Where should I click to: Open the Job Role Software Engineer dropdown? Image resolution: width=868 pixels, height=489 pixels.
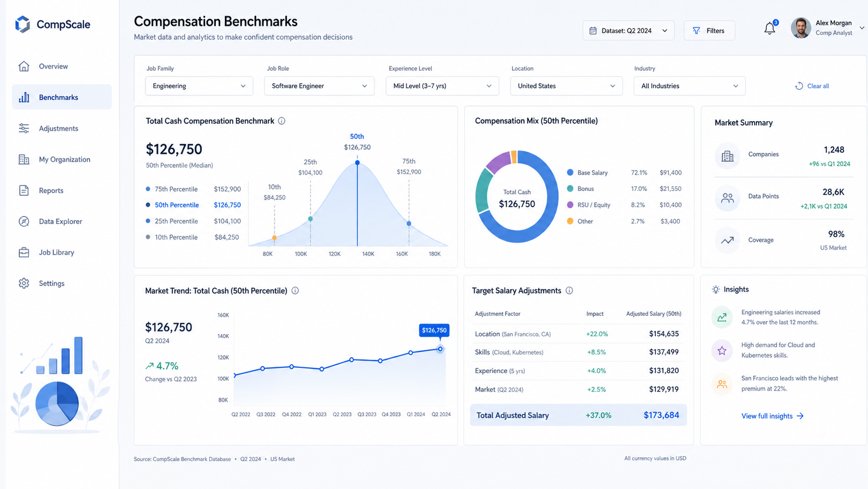point(319,86)
